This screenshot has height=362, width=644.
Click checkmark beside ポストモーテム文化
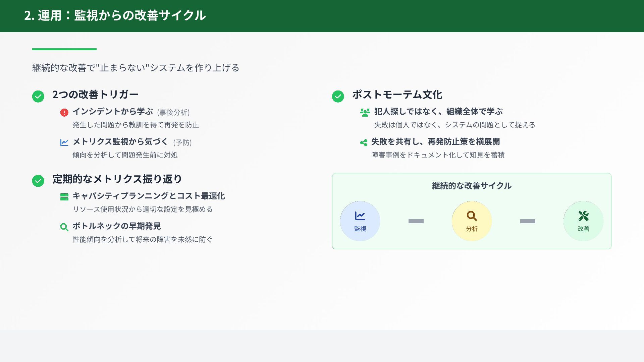tap(338, 97)
